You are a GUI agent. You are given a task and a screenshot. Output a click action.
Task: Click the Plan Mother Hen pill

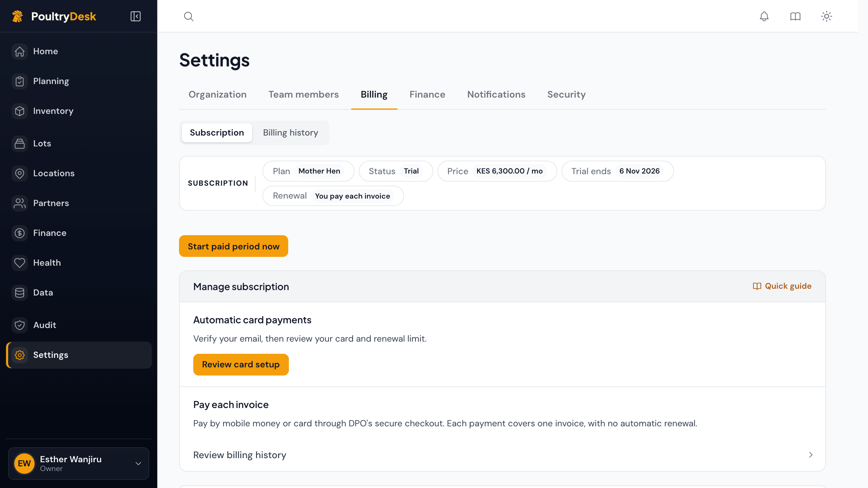click(x=308, y=171)
